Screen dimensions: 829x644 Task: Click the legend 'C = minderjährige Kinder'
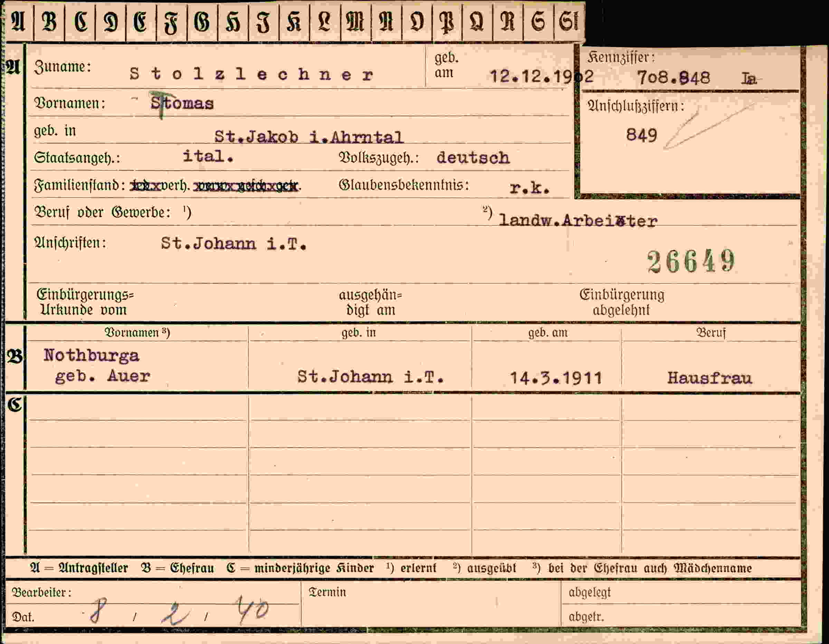pyautogui.click(x=300, y=568)
